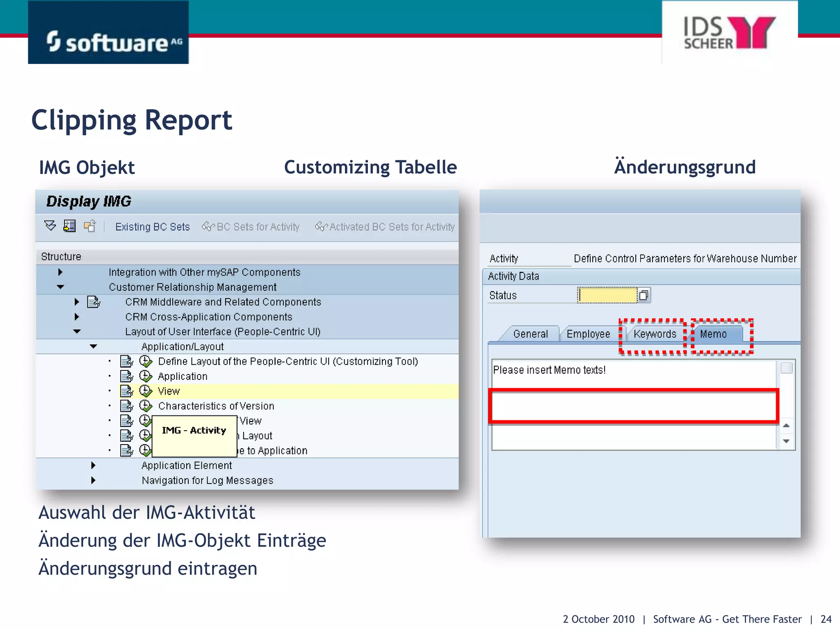Open Activated BC Sets for Activity
The height and width of the screenshot is (630, 840).
[385, 227]
